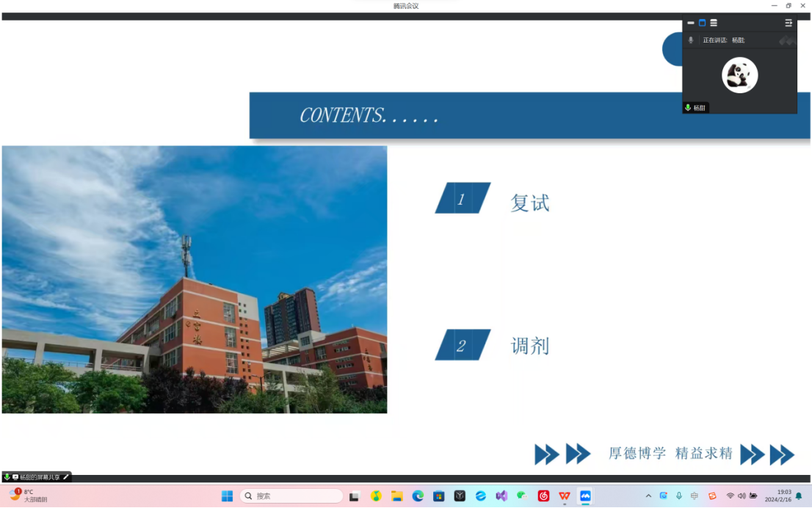Click the 杨甜 name tag with green mic
The width and height of the screenshot is (812, 508).
695,108
